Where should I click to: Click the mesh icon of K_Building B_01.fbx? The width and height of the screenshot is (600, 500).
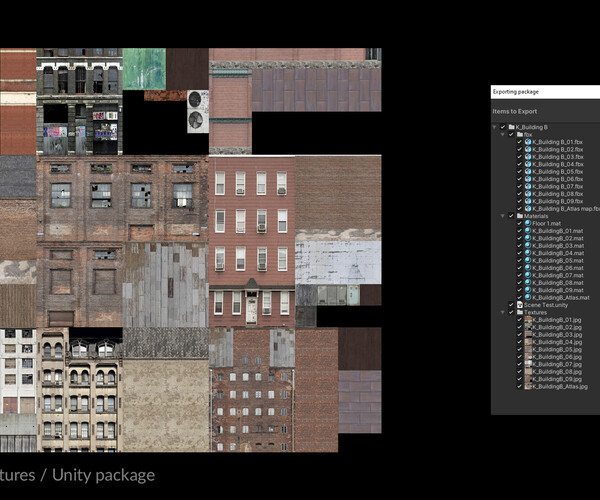coord(528,142)
